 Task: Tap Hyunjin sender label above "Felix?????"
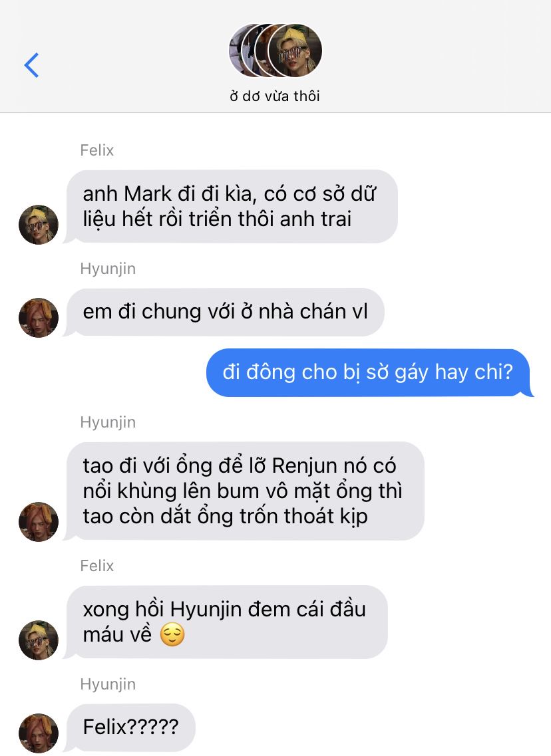(x=108, y=685)
